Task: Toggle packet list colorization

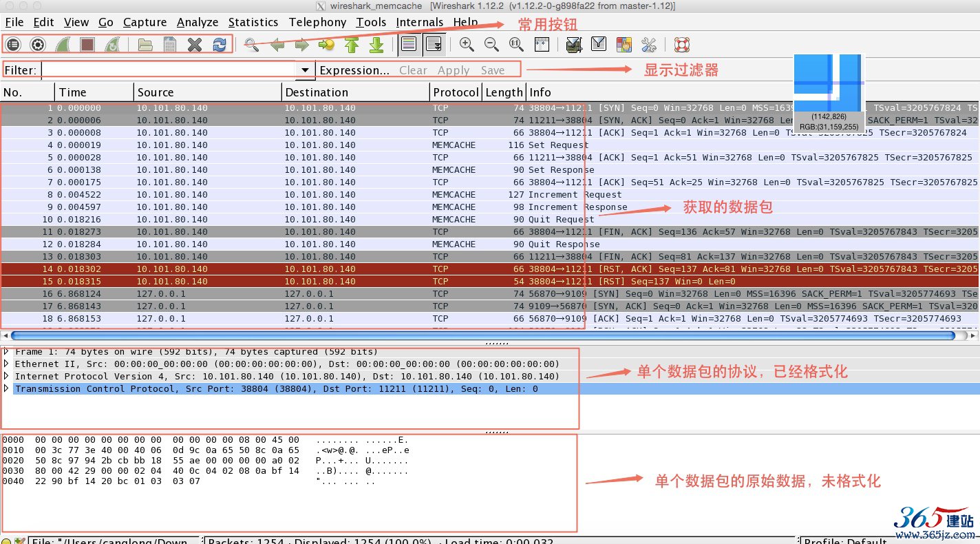Action: pos(409,45)
